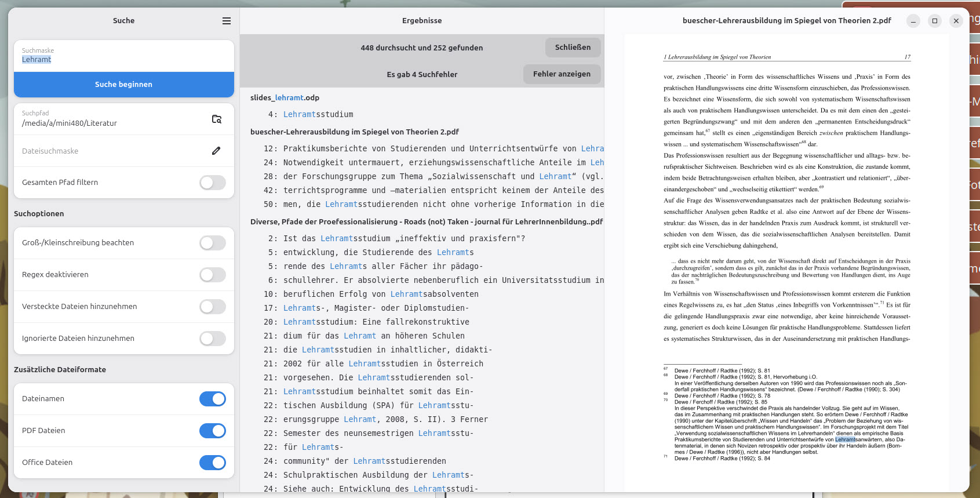
Task: Select result line 20 Lehramtsstudium: Eine fallrekonstruktive
Action: coord(376,322)
